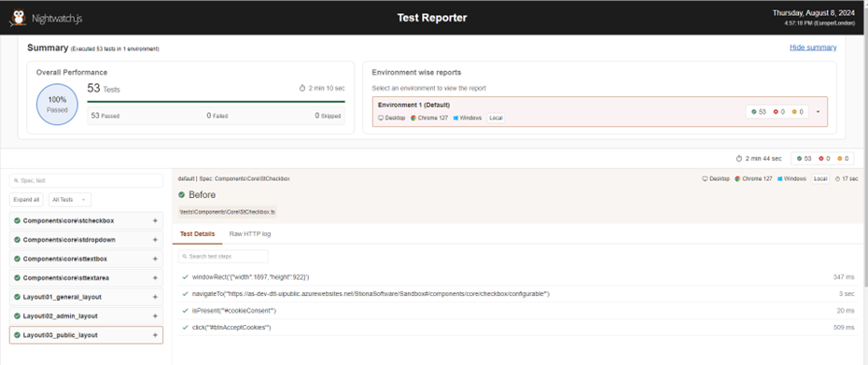Click the 53 Passed statistic
The image size is (868, 365).
(105, 116)
